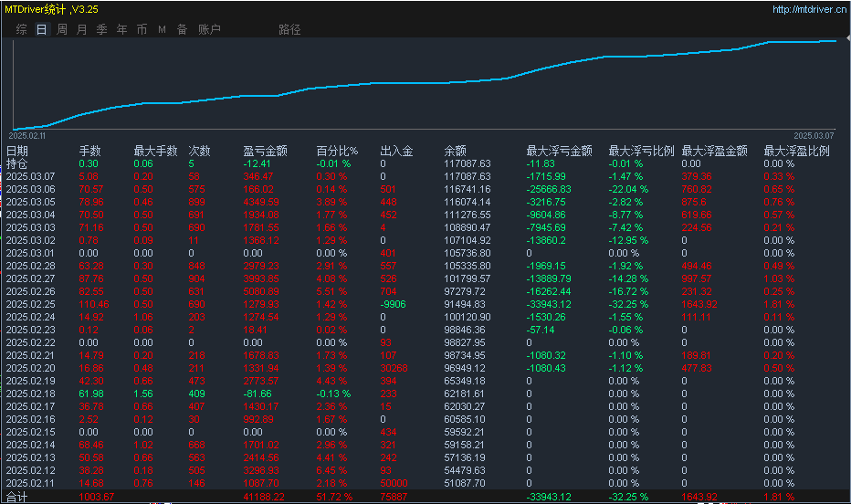Click the total profit 41188.22
851x504 pixels.
click(264, 497)
